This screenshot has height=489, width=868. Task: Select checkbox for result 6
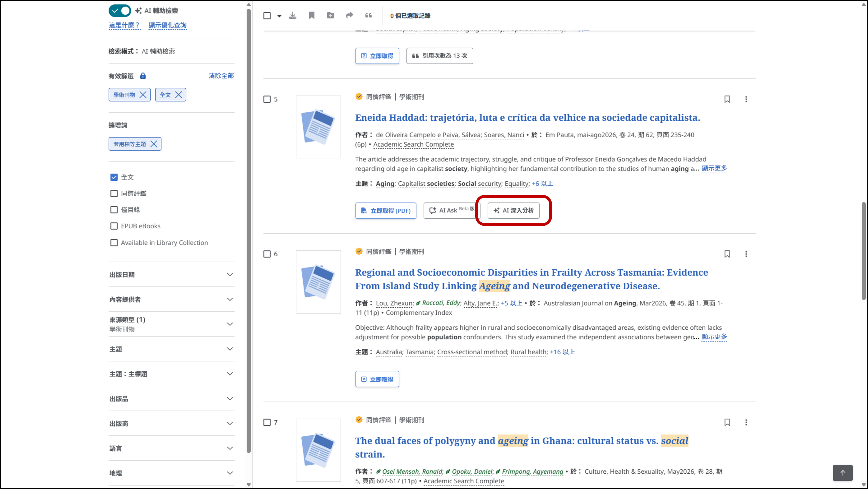[267, 254]
